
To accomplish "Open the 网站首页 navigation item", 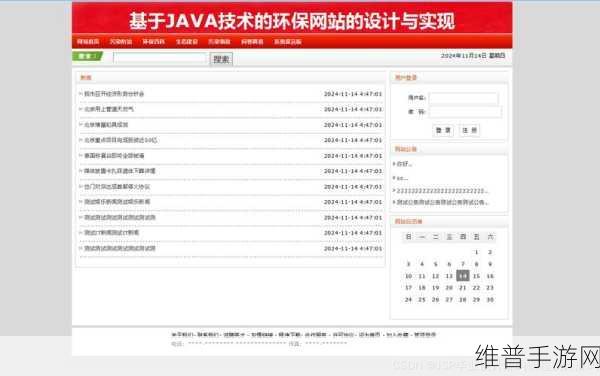I will coord(88,42).
